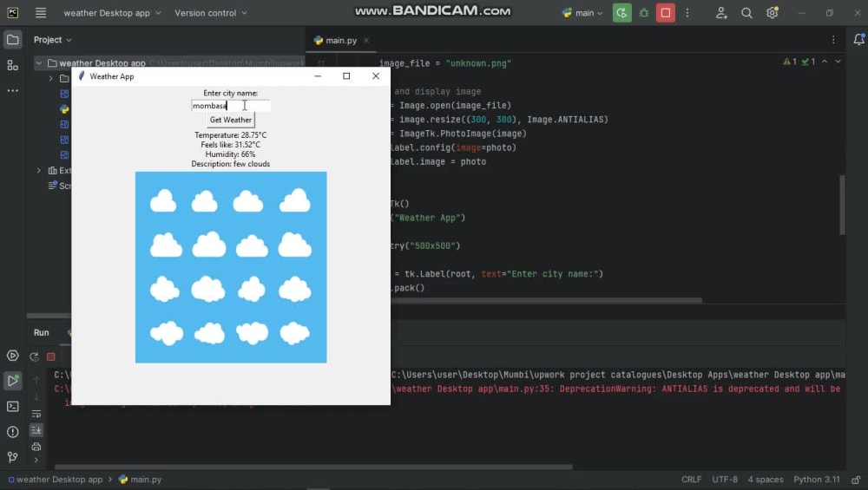Open the Terminal tool window icon

(12, 407)
